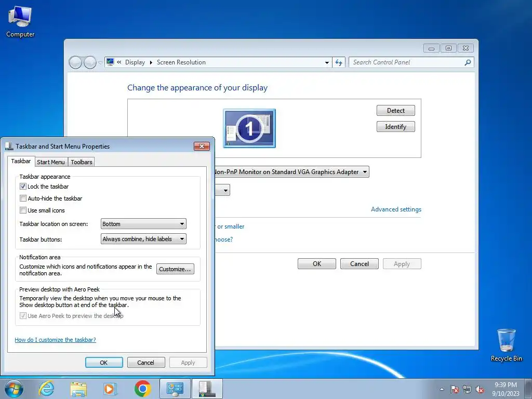
Task: Enable Auto-hide the taskbar
Action: [x=23, y=198]
